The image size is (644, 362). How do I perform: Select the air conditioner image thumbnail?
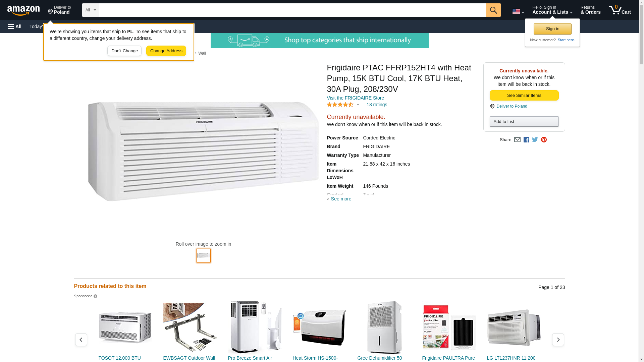pos(203,256)
